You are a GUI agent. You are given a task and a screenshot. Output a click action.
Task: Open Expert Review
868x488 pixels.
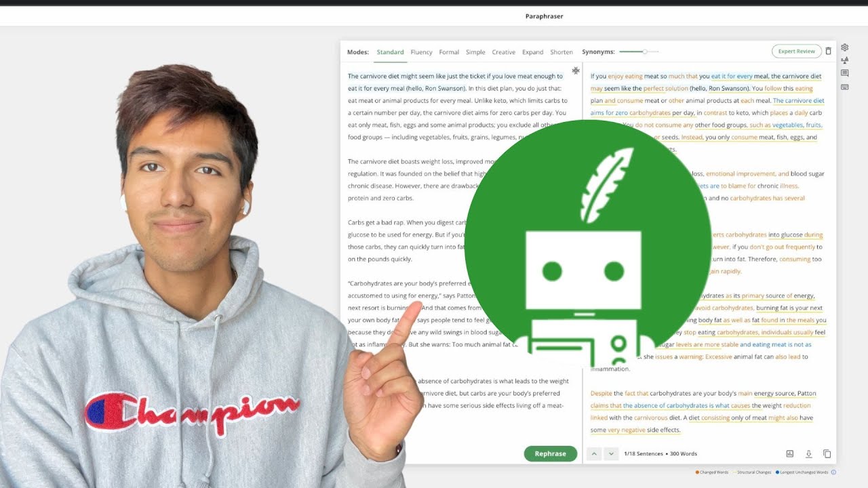point(796,52)
